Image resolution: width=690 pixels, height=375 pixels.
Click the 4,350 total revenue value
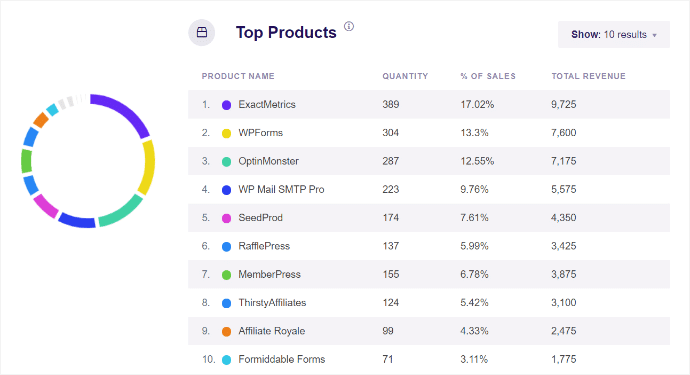tap(564, 218)
